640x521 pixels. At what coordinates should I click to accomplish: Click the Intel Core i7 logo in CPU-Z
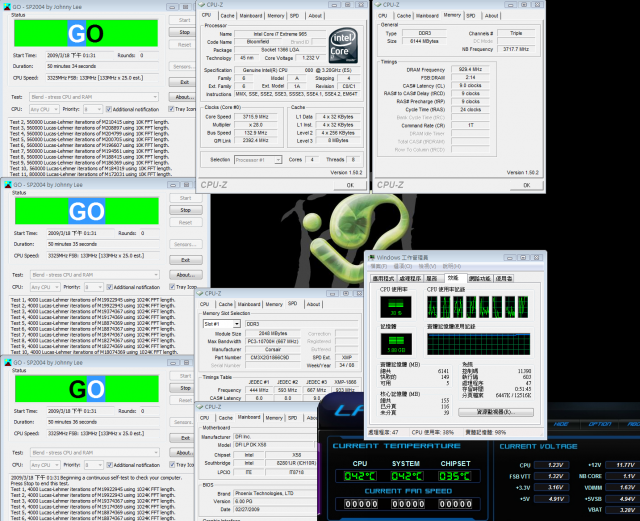click(344, 46)
